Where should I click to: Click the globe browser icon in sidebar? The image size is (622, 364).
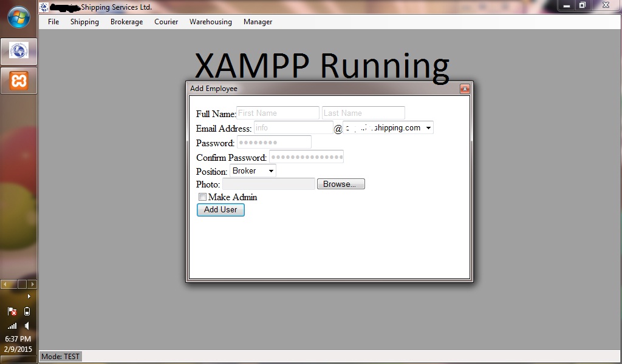click(x=18, y=52)
